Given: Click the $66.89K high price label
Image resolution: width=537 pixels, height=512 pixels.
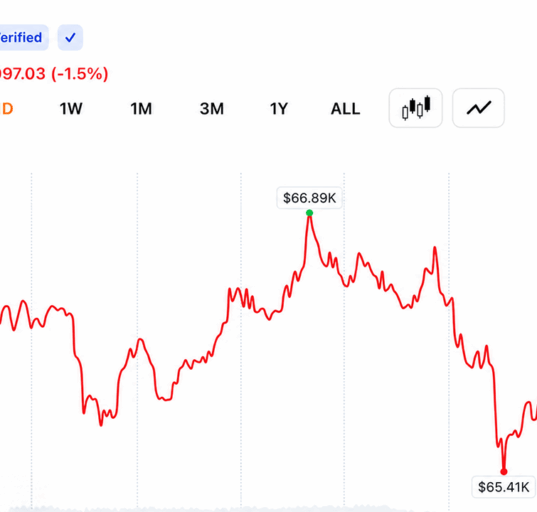Looking at the screenshot, I should pos(309,198).
